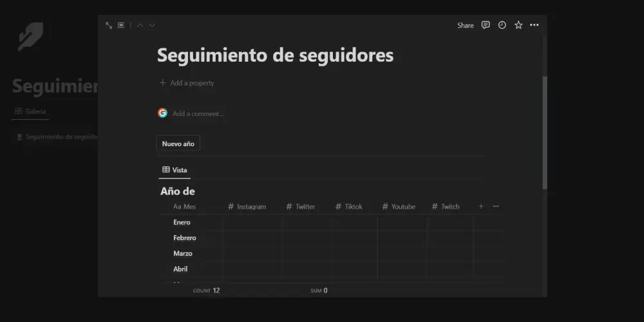The height and width of the screenshot is (322, 644).
Task: Open page history clock icon
Action: pos(502,25)
